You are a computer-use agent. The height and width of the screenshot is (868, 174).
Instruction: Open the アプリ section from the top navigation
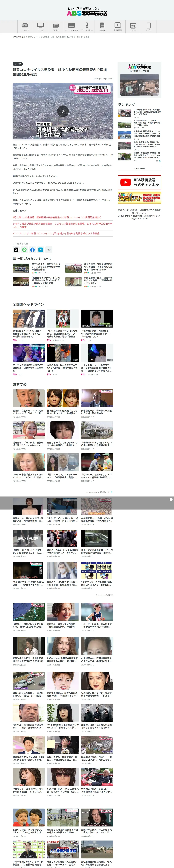[149, 27]
